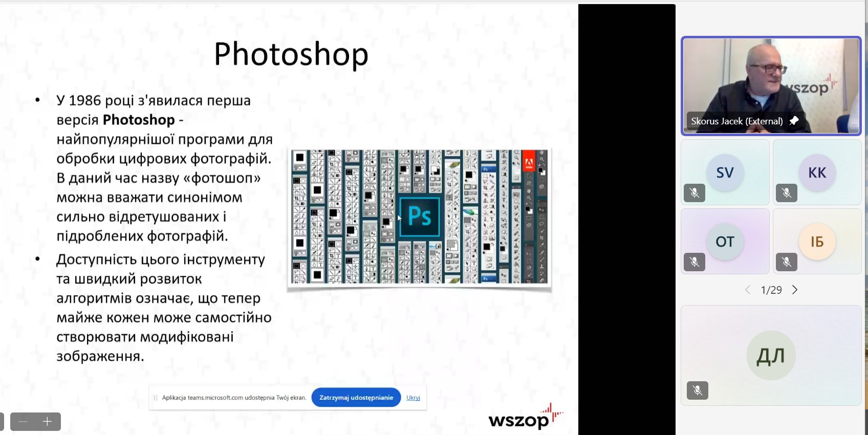Viewport: 868px width, 435px height.
Task: Click the Skorus Jacek (External) name label
Action: point(737,121)
